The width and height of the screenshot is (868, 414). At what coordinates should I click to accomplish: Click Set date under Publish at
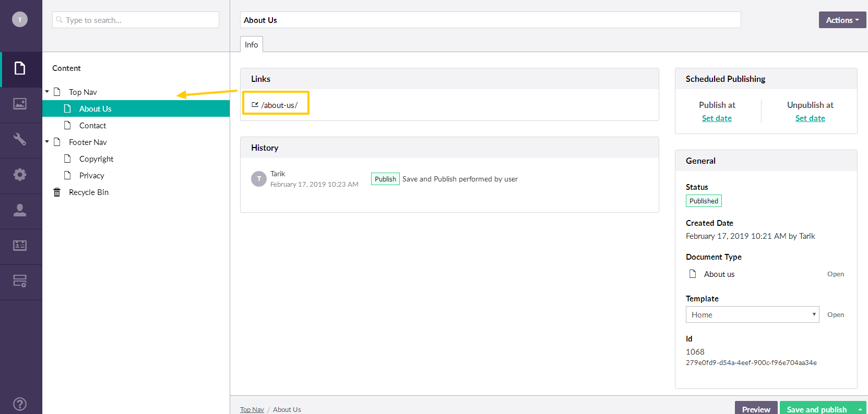coord(717,118)
